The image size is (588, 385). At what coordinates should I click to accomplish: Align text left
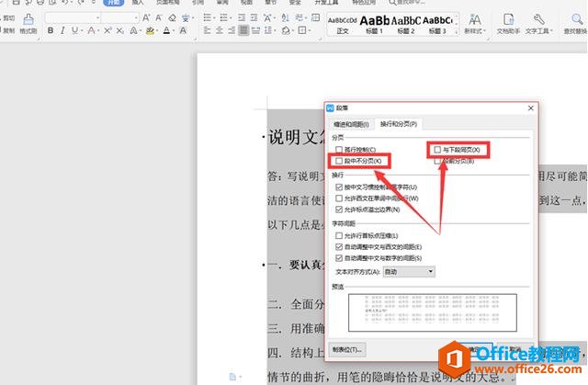(207, 30)
